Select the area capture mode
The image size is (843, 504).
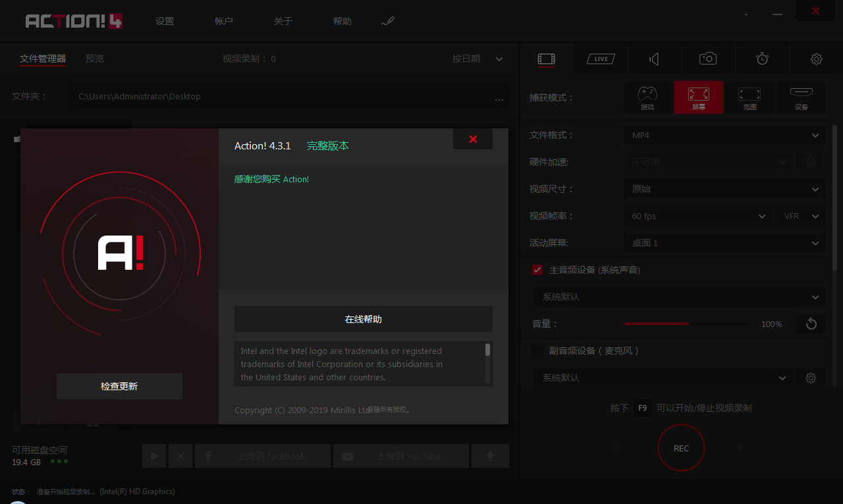click(750, 97)
